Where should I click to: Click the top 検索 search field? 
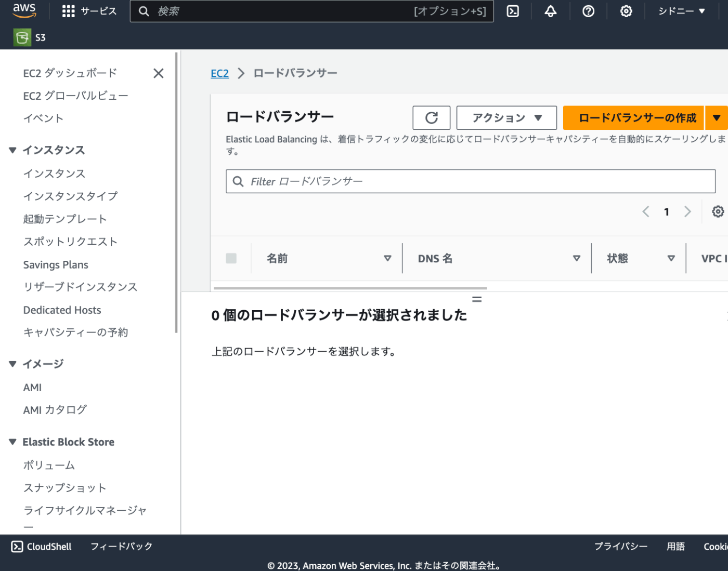coord(311,11)
